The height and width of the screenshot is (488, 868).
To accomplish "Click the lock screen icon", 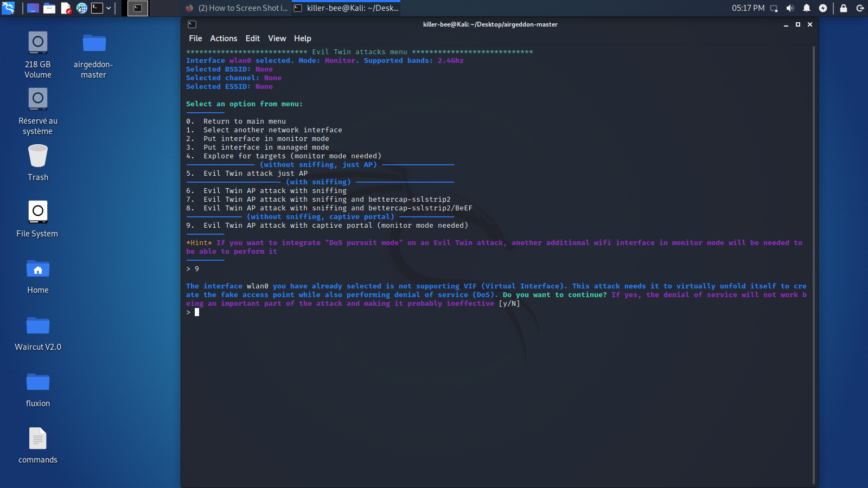I will 844,8.
